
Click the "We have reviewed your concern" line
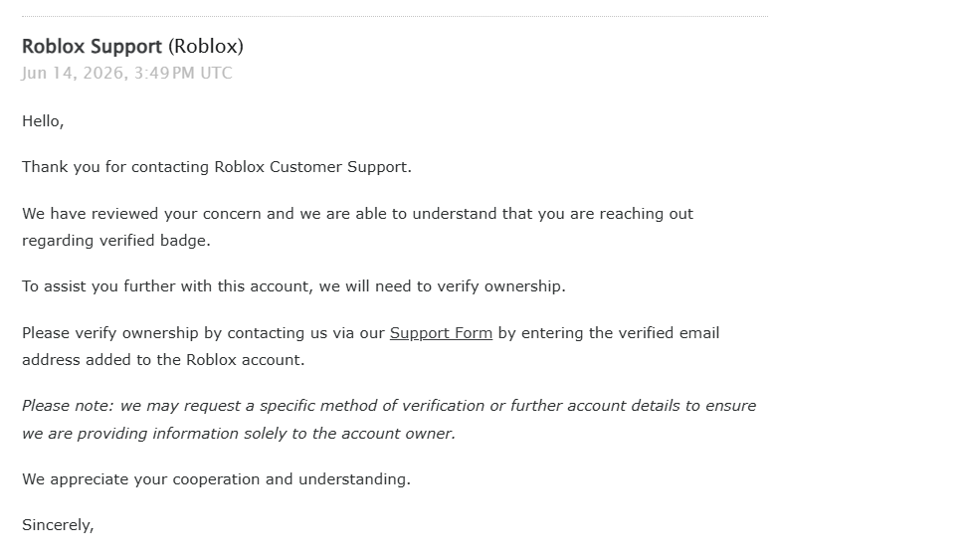pyautogui.click(x=358, y=214)
